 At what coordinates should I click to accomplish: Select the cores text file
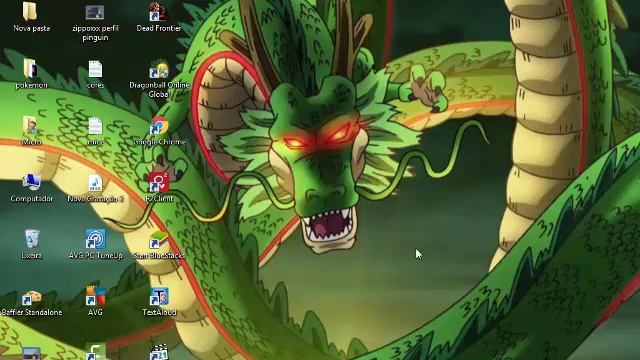click(95, 69)
